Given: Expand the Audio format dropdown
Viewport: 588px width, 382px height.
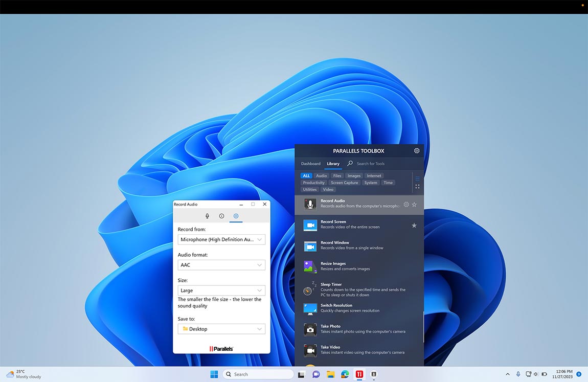Looking at the screenshot, I should (221, 264).
